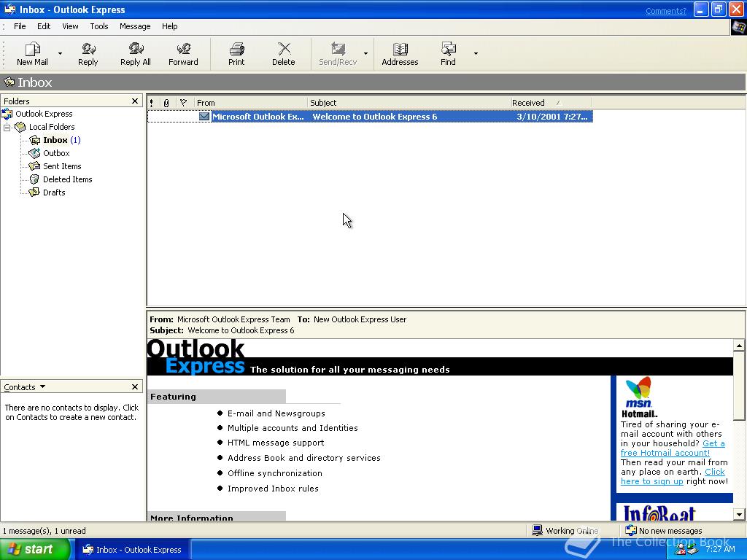Click Inbox - Outlook Express taskbar button
This screenshot has height=560, width=747.
(134, 550)
